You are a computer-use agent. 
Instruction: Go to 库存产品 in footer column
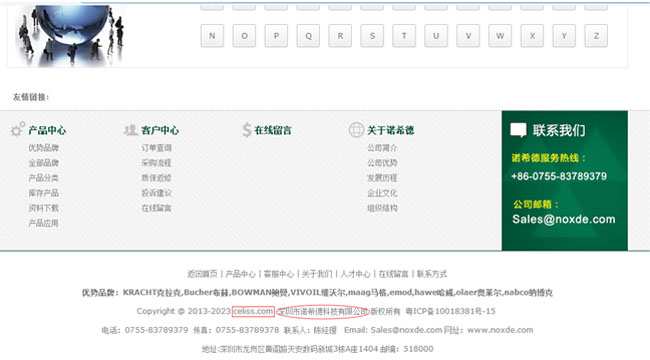coord(44,193)
